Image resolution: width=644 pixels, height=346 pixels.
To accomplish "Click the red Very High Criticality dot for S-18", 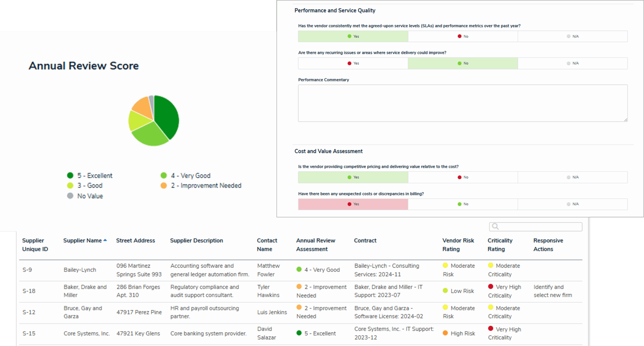I will [490, 287].
